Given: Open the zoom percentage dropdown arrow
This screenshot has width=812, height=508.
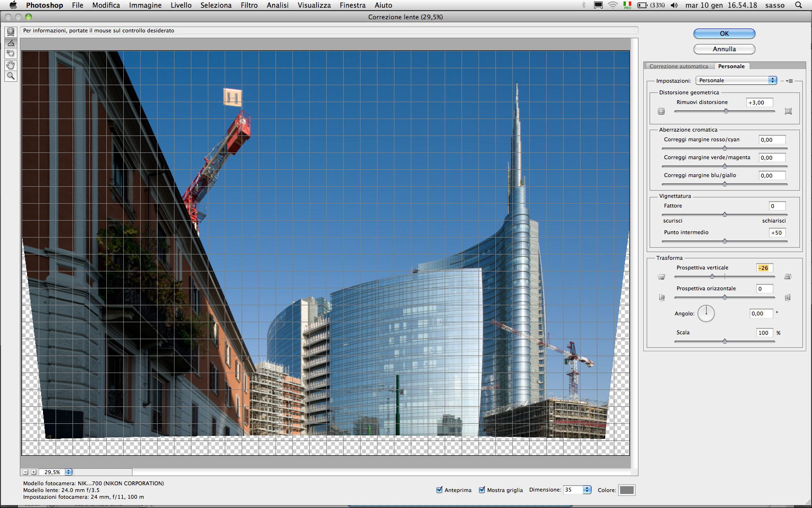Looking at the screenshot, I should point(69,472).
